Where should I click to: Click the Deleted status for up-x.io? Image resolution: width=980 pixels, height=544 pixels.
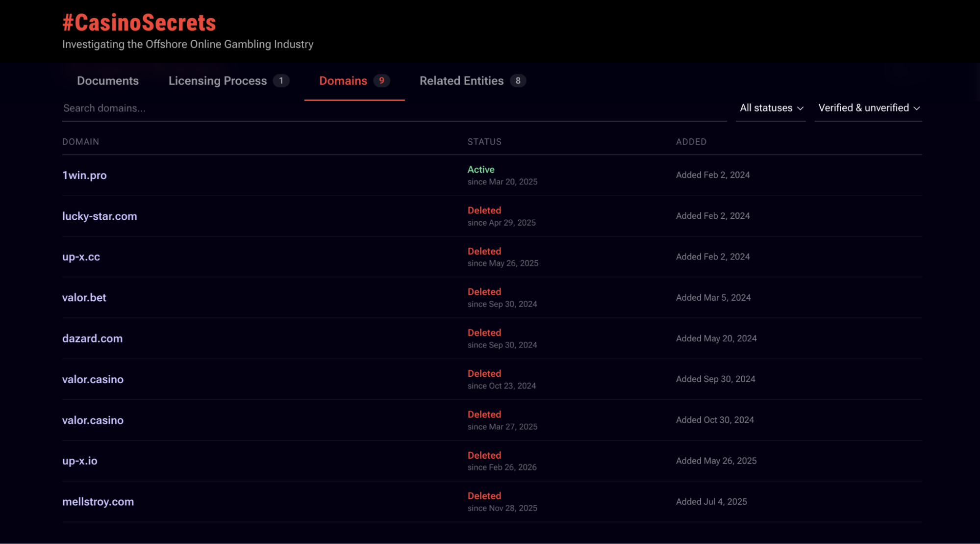click(x=484, y=455)
